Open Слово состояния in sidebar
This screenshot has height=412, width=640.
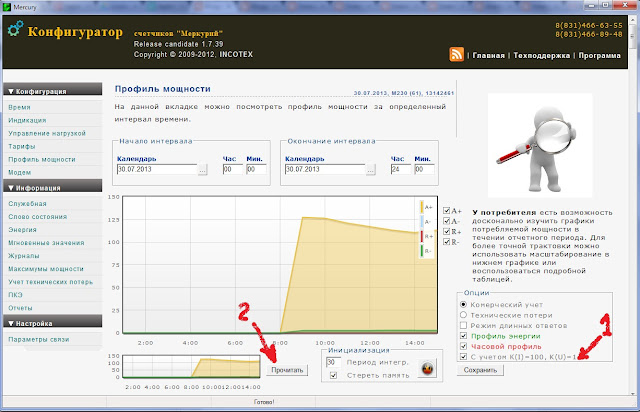38,217
